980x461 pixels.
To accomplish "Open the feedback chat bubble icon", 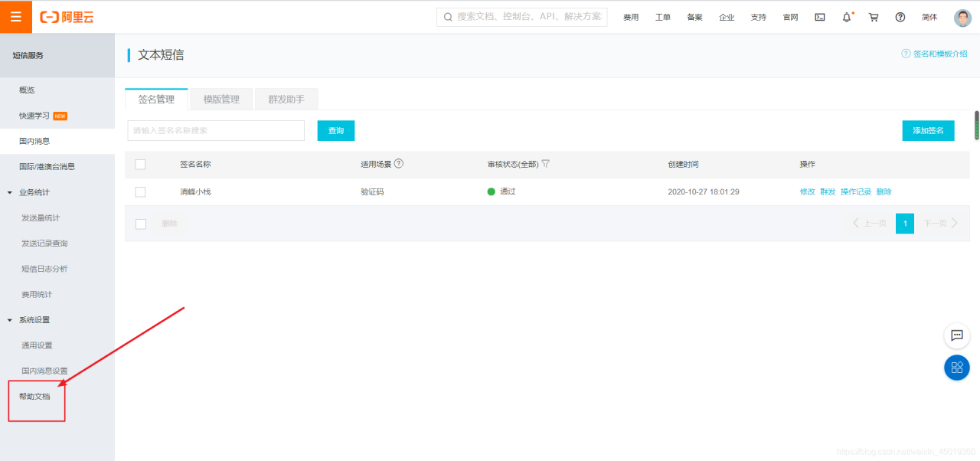I will [956, 335].
